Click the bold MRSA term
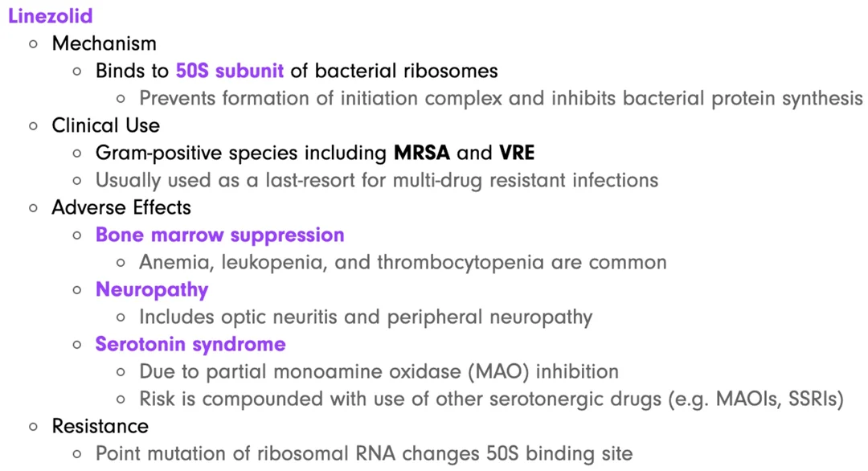This screenshot has width=868, height=471. coord(423,153)
